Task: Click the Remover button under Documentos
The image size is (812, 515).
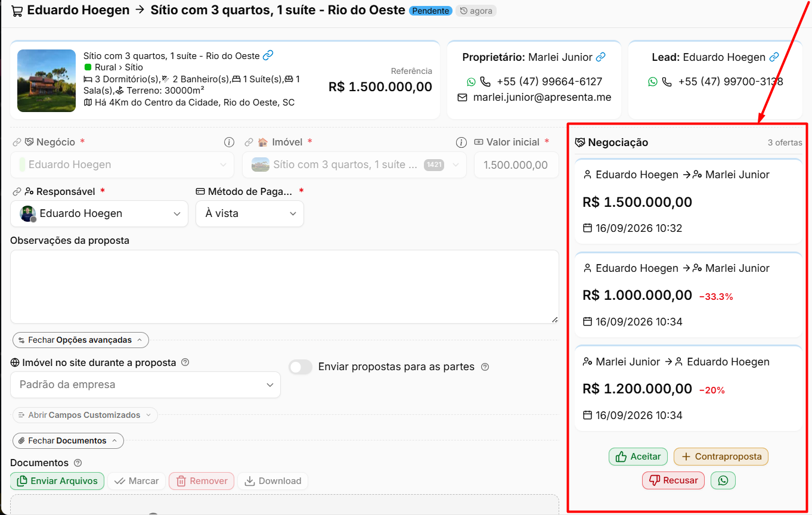Action: [202, 481]
